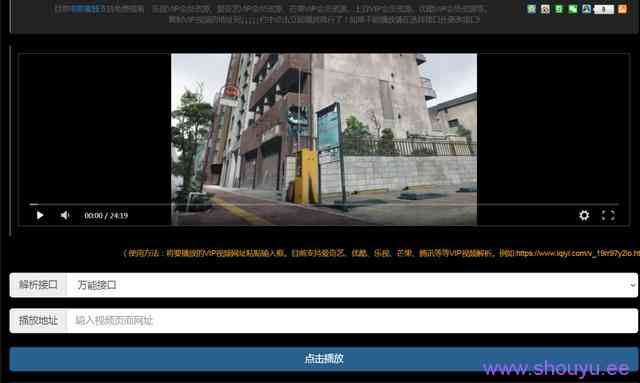Click the video frame showing the building
The width and height of the screenshot is (640, 383).
tap(324, 139)
